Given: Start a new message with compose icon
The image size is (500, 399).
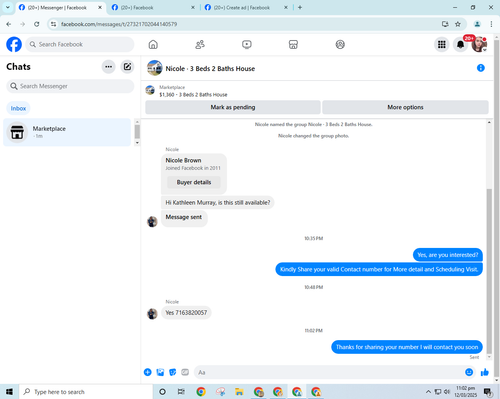Looking at the screenshot, I should click(x=127, y=67).
